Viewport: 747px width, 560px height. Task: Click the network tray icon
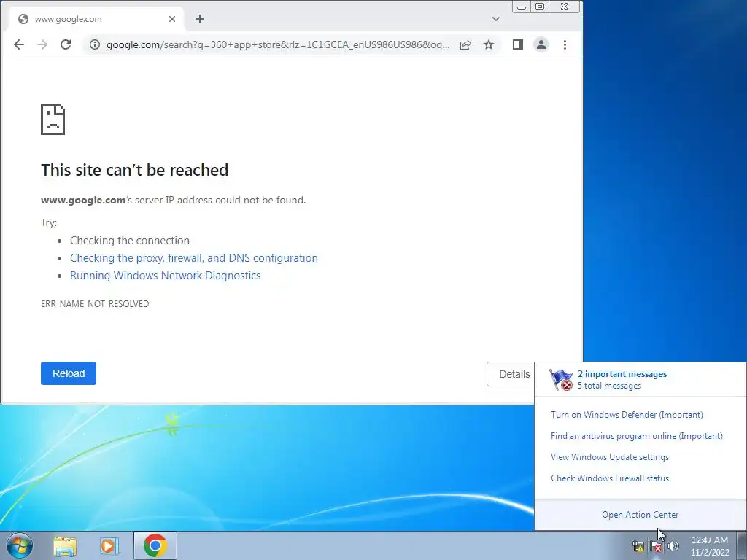click(638, 546)
